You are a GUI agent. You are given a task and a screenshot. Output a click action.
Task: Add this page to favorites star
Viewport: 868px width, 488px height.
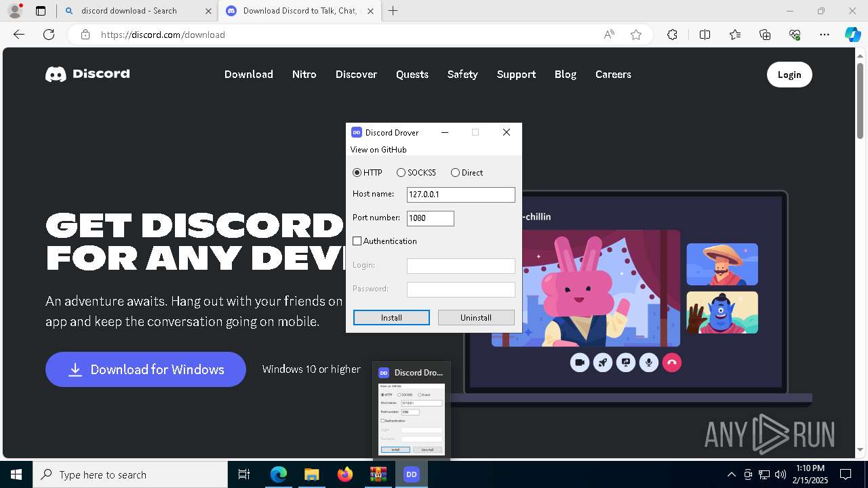coord(636,35)
